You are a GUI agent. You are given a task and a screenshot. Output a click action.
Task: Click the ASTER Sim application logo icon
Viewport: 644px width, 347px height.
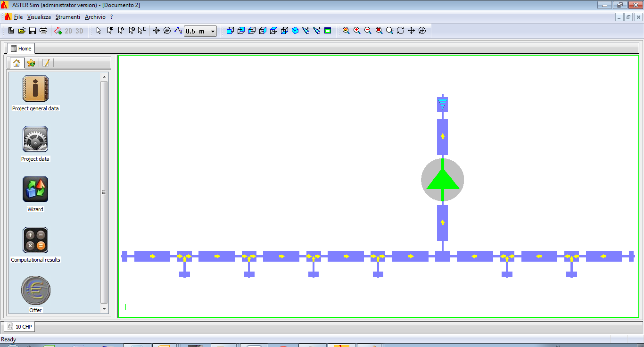pos(5,5)
